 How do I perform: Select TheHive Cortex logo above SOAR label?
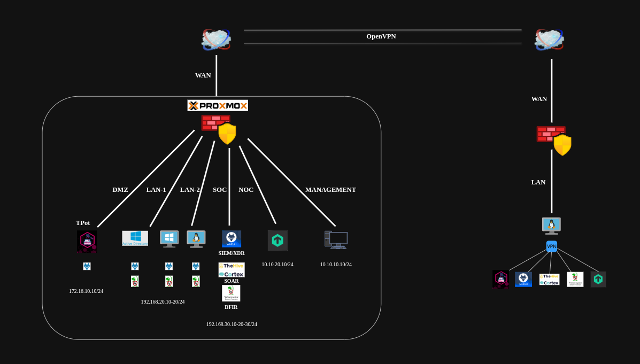pyautogui.click(x=232, y=269)
